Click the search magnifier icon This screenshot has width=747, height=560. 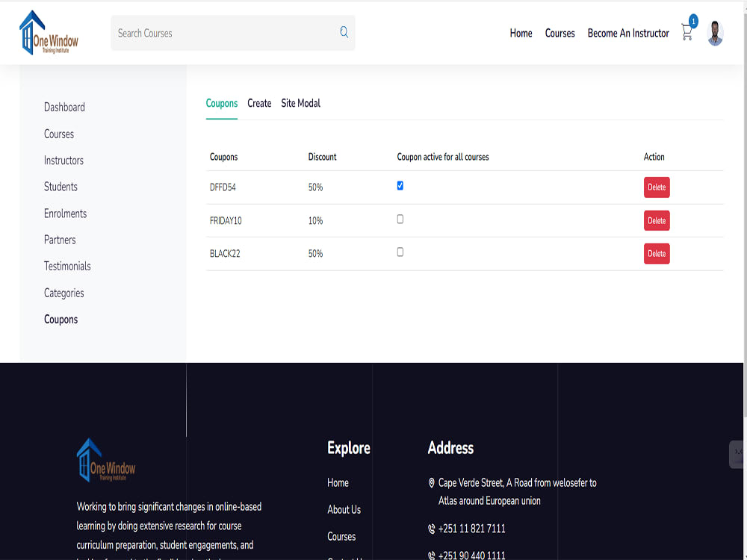pyautogui.click(x=344, y=33)
